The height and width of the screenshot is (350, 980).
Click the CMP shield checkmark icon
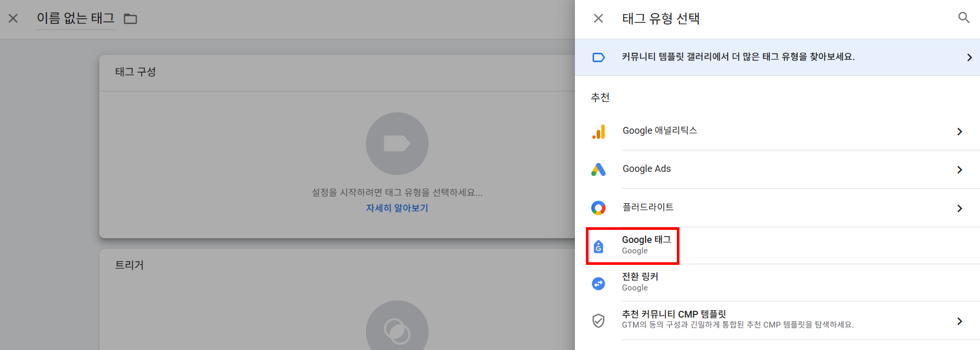[x=598, y=320]
